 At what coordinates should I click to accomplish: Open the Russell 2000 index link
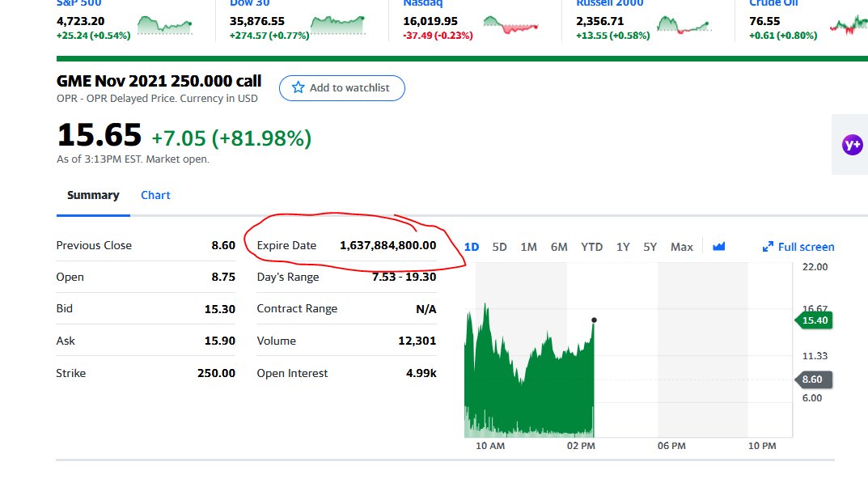pos(609,3)
